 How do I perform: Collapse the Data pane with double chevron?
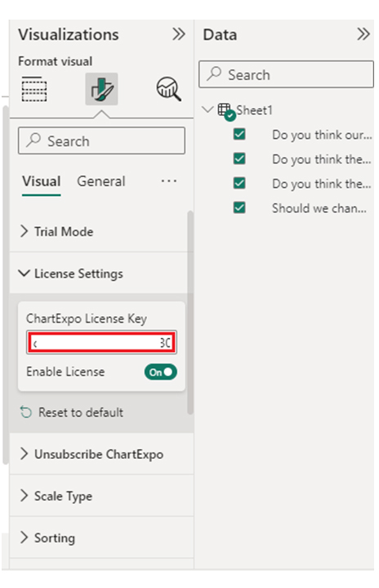point(363,34)
